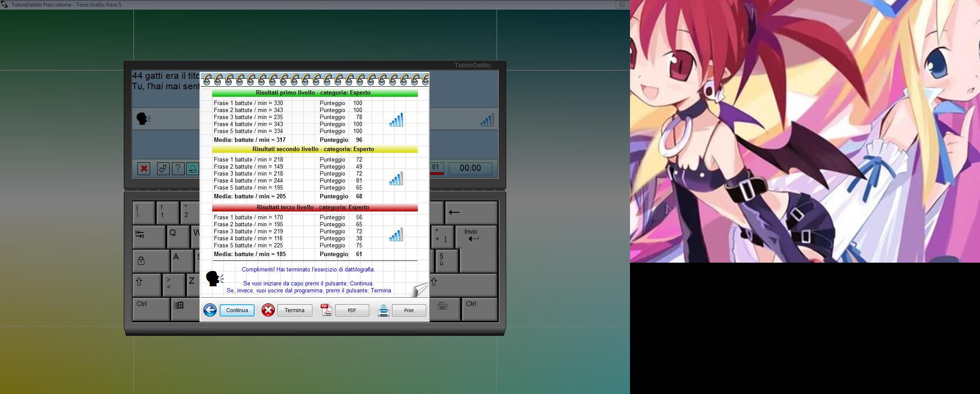The width and height of the screenshot is (980, 394).
Task: Click the printer icon
Action: click(x=384, y=311)
